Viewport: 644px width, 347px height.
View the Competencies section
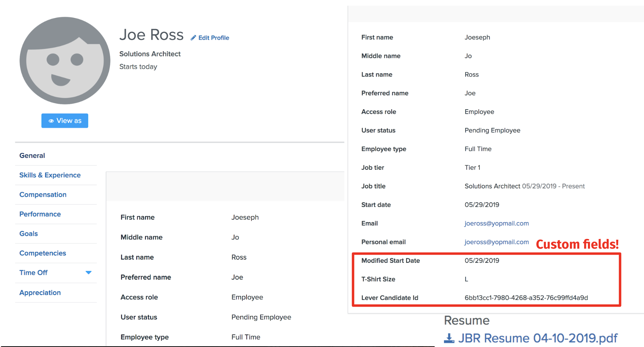43,253
